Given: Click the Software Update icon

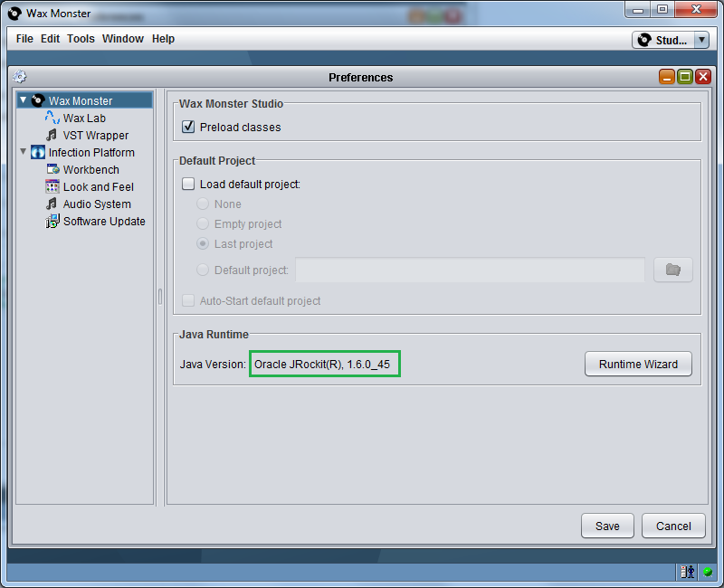Looking at the screenshot, I should 52,221.
